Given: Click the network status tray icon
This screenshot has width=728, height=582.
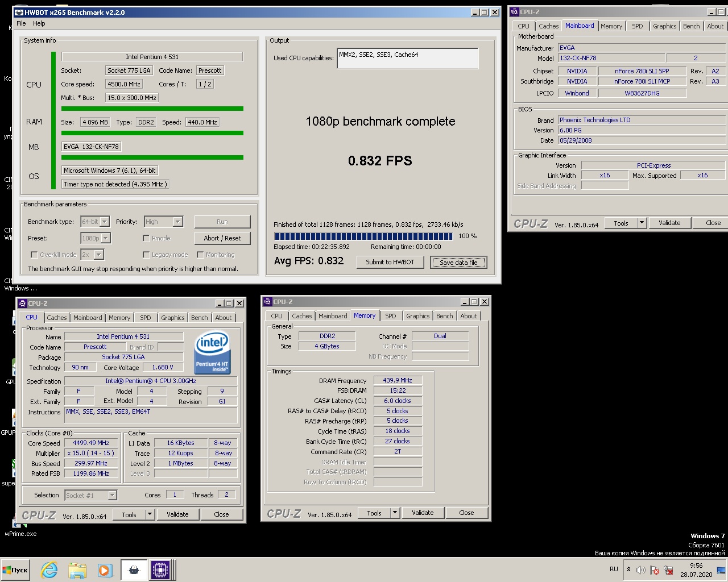Looking at the screenshot, I should [668, 570].
